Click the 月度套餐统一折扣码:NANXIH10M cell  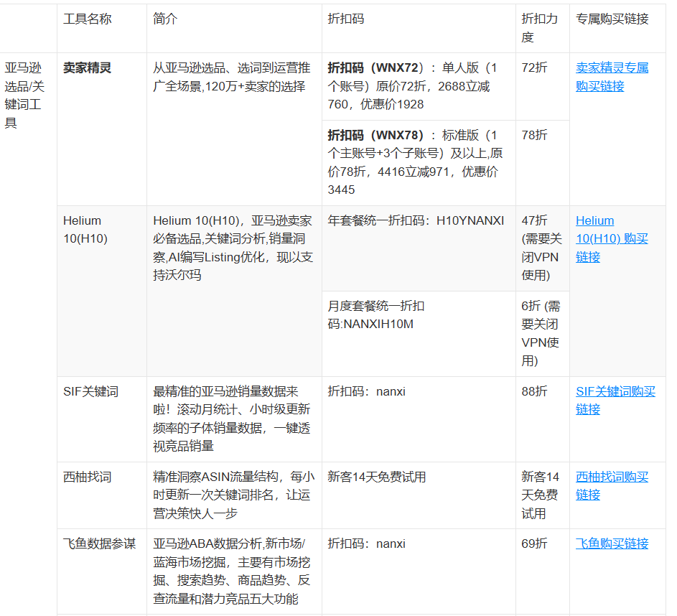[419, 334]
